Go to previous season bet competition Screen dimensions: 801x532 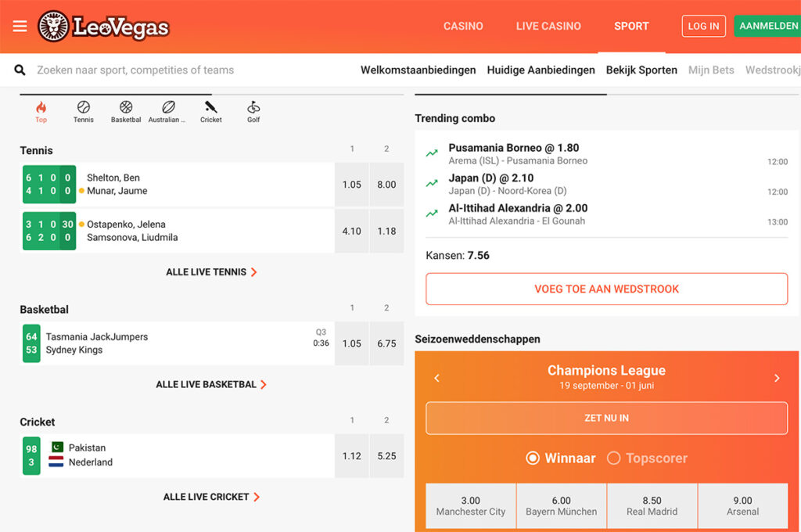pos(436,378)
